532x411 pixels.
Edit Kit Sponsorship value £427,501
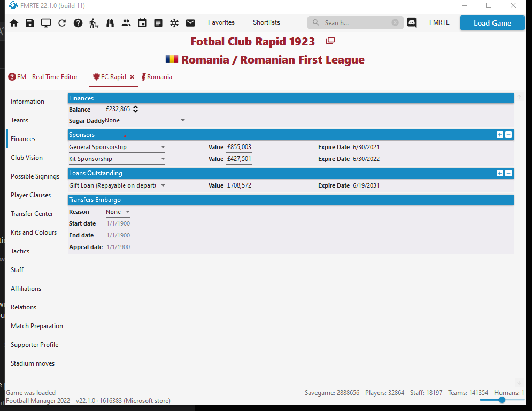click(239, 159)
